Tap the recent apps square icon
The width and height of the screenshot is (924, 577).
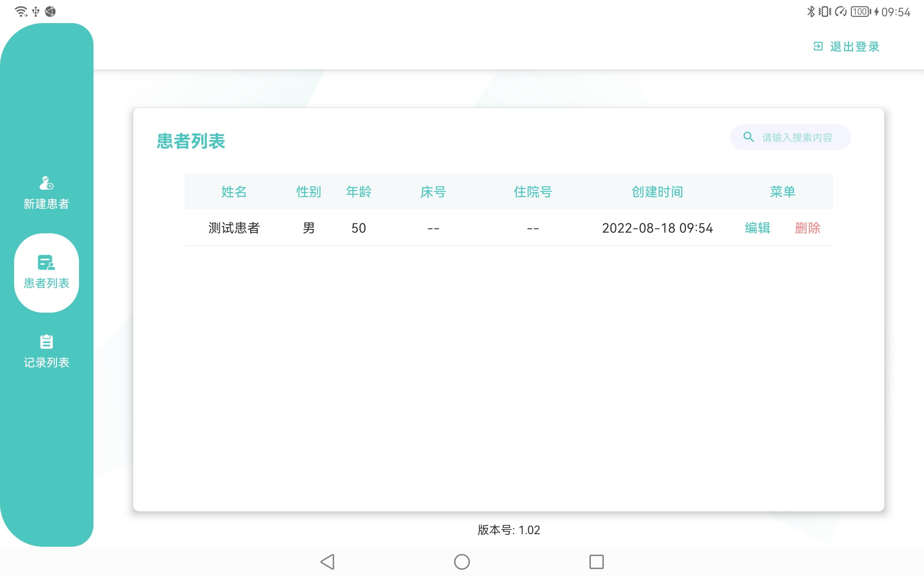pos(596,562)
